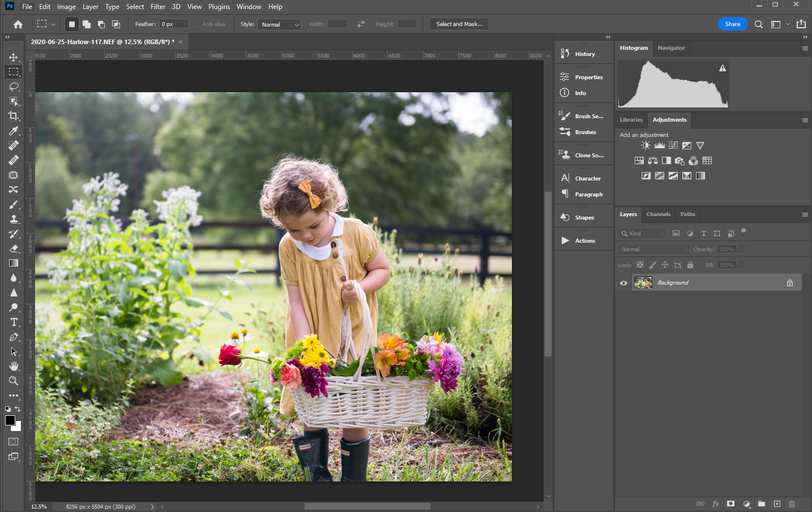Open the Filter menu
This screenshot has width=812, height=512.
click(157, 7)
